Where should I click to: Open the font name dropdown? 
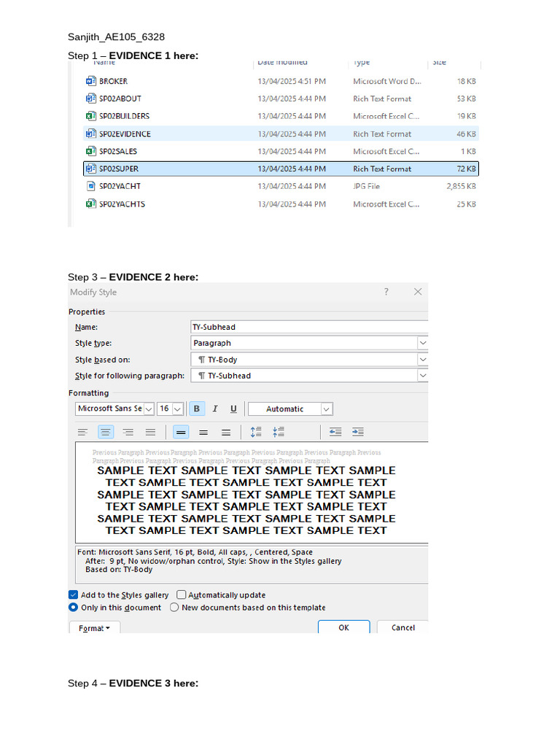(x=149, y=409)
